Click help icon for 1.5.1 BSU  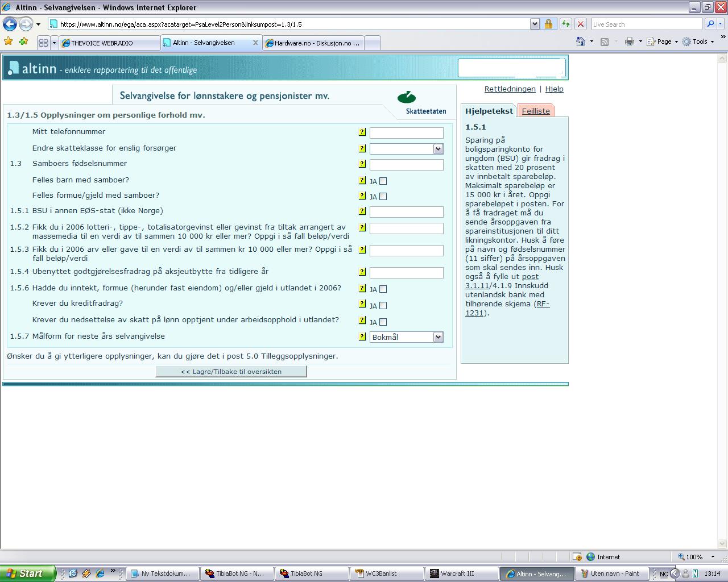(x=362, y=211)
